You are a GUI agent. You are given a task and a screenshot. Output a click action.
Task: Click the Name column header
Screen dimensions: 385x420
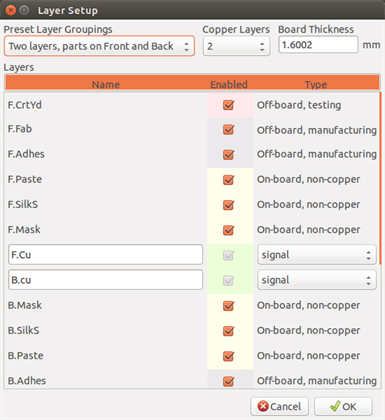point(106,84)
